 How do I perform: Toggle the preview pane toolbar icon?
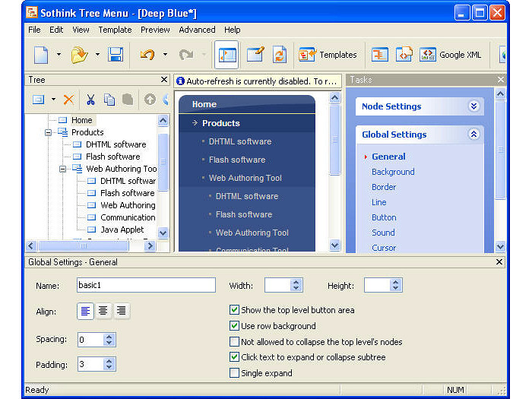coord(226,55)
